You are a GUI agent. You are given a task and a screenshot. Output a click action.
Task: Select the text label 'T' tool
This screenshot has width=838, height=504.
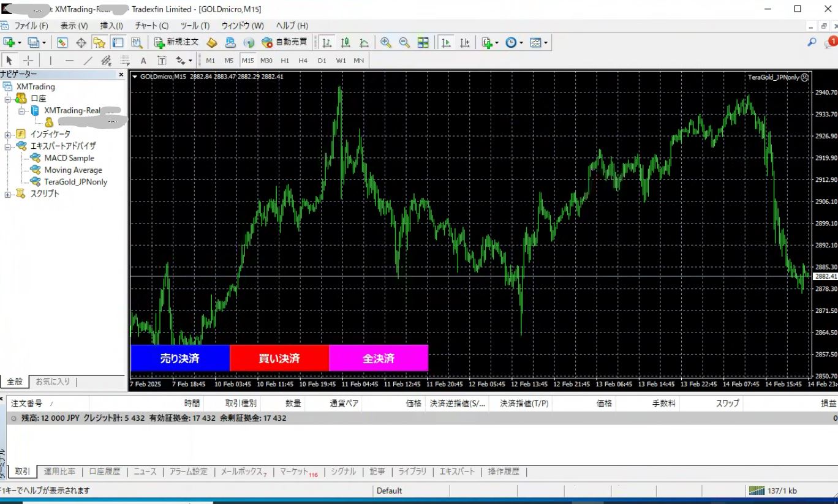(162, 61)
